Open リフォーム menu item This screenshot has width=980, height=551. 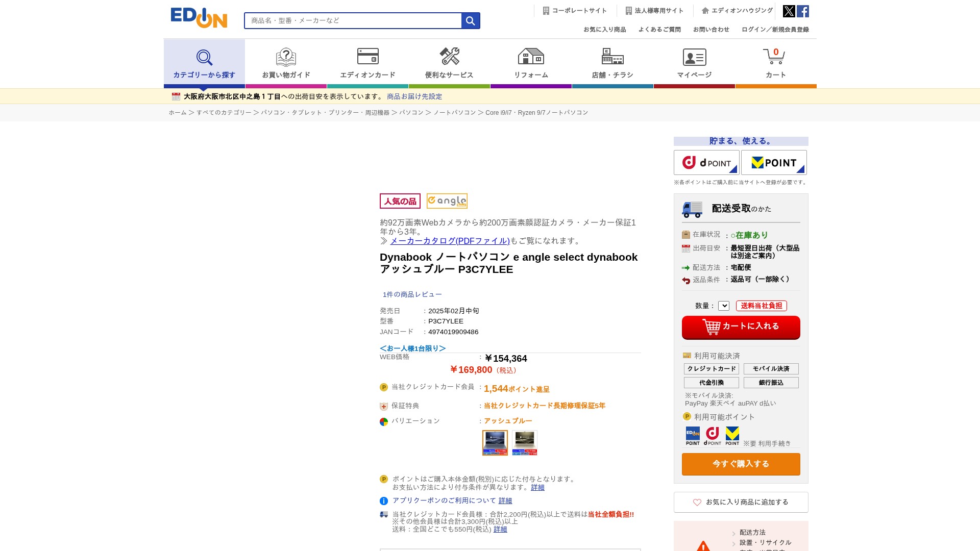tap(531, 63)
